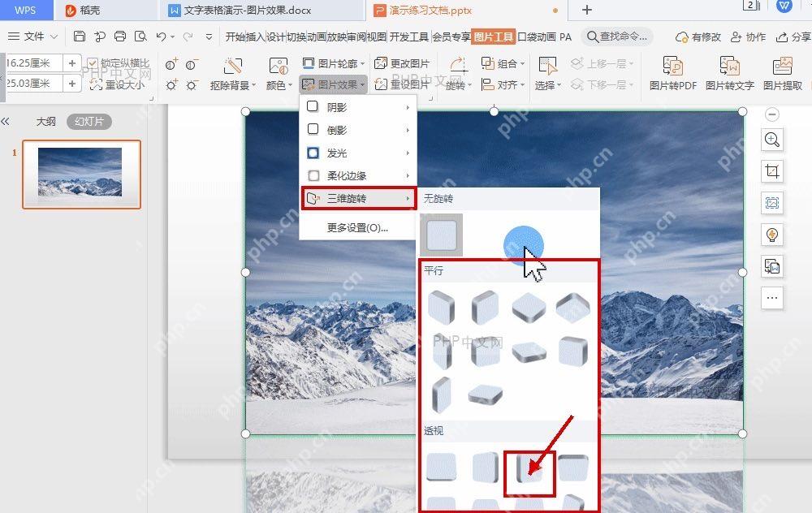Click 图片转文字 picture to text tool

729,74
